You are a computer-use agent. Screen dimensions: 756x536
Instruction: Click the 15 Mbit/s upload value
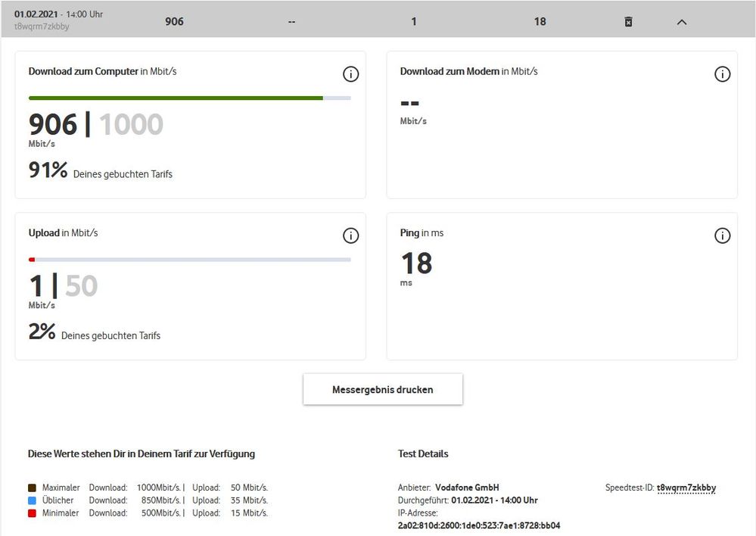tap(249, 513)
